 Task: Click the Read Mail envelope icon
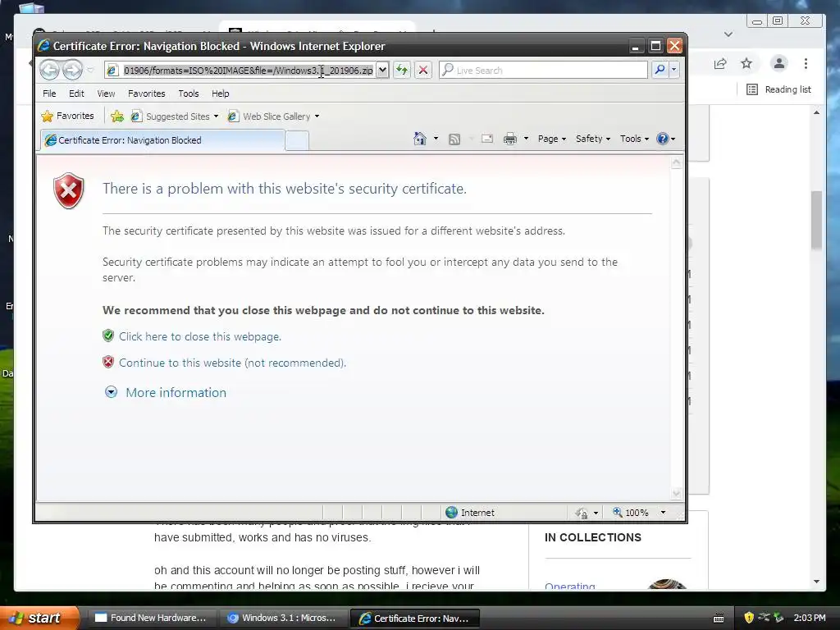coord(487,139)
